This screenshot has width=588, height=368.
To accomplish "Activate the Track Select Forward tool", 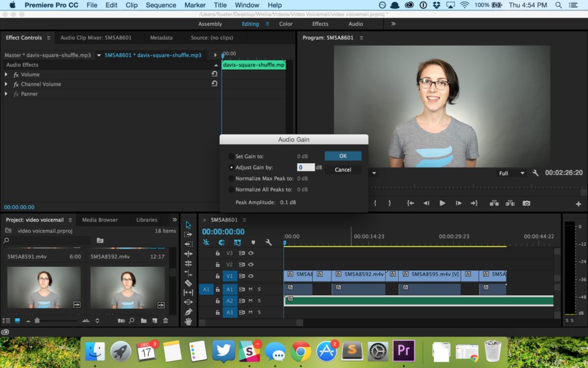I will [188, 234].
